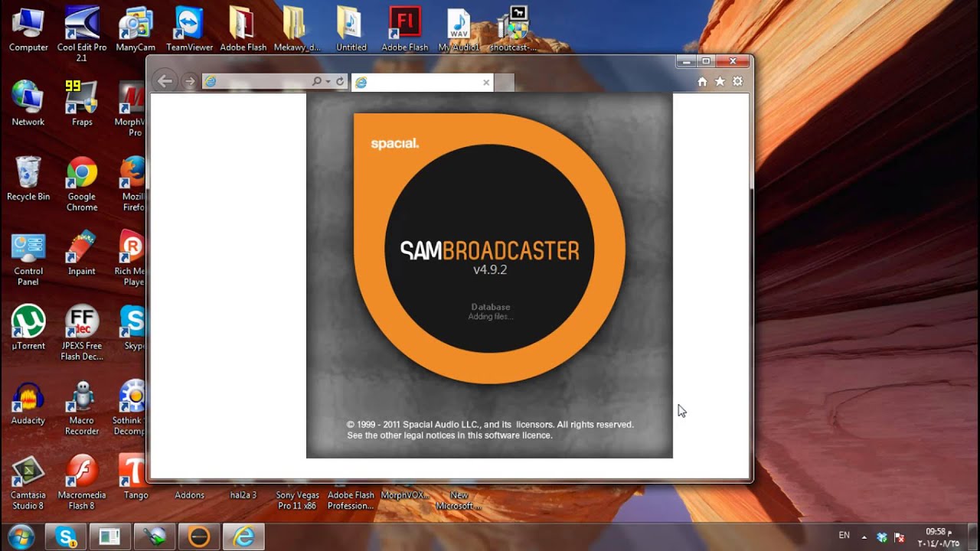Launch MorphVOX shortcut on bottom row
The height and width of the screenshot is (551, 980).
click(405, 495)
